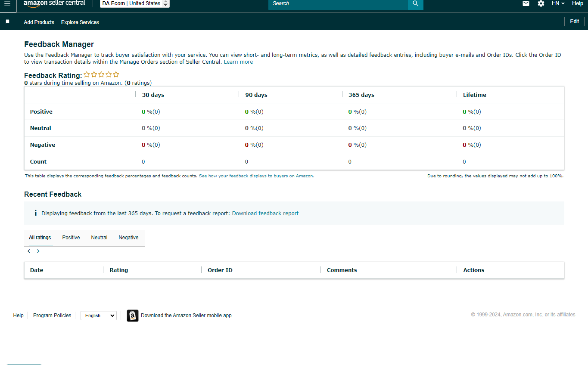Click the Count row label
Viewport: 588px width, 365px height.
click(38, 162)
